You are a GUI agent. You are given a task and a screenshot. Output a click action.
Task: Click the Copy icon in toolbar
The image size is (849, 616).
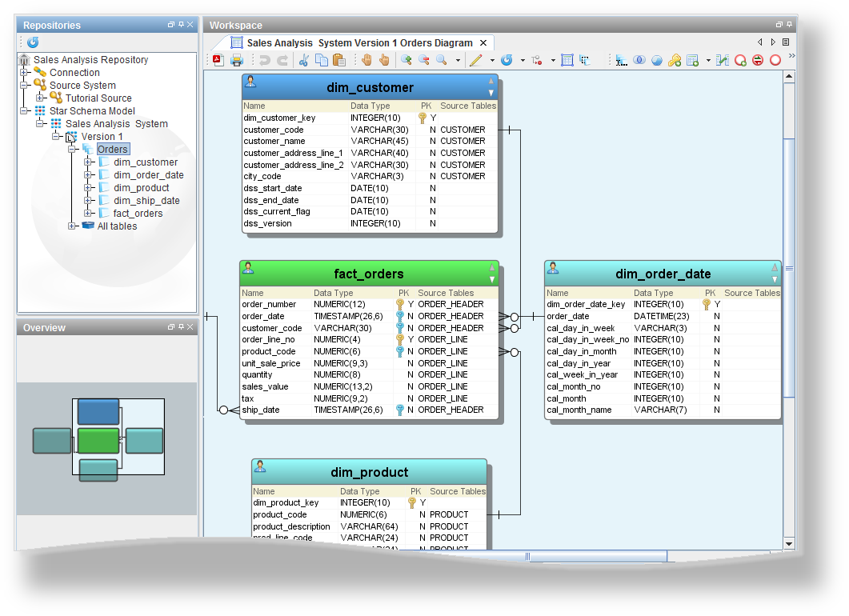[x=321, y=60]
